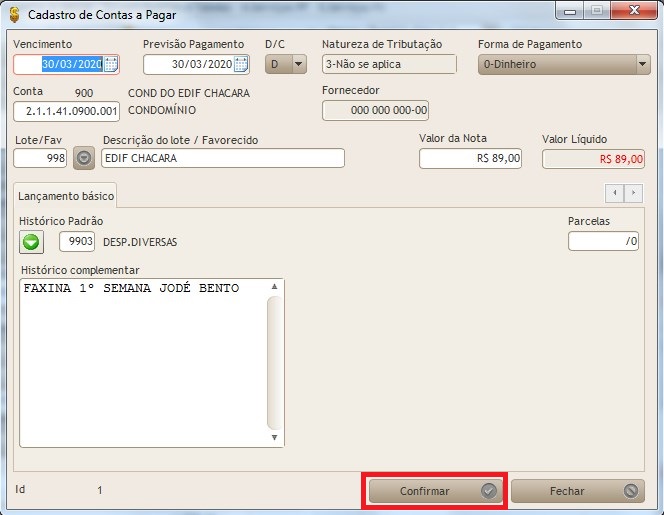Open the Previsão Pagamento calendar icon

pyautogui.click(x=240, y=65)
